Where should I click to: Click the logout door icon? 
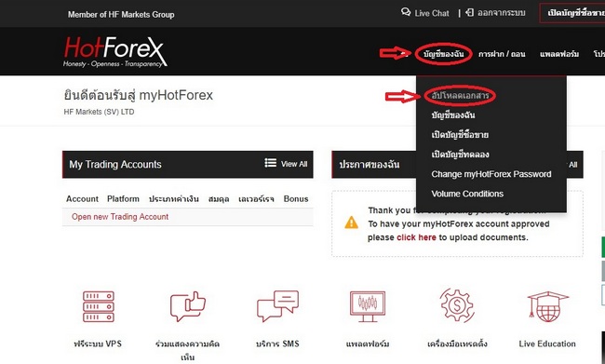[469, 12]
